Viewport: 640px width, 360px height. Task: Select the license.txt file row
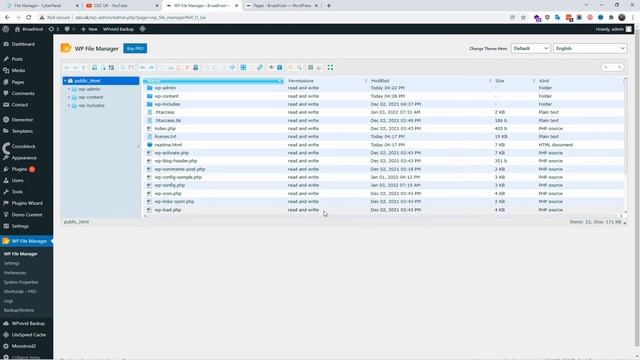pyautogui.click(x=384, y=137)
